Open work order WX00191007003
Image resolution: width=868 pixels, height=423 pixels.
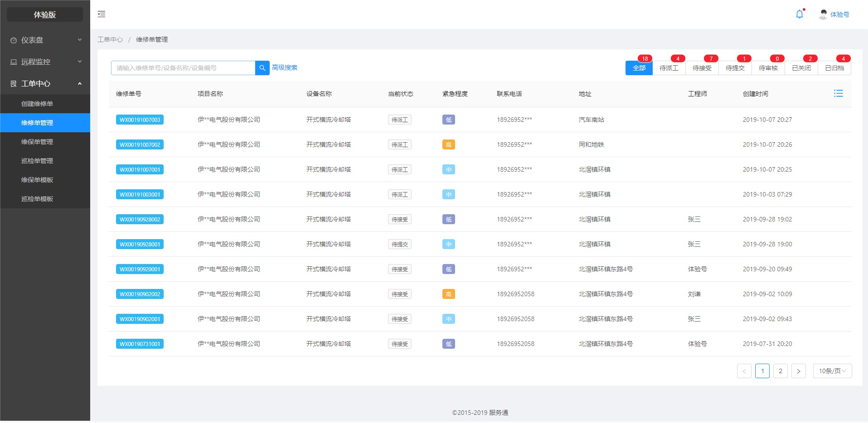click(x=140, y=120)
